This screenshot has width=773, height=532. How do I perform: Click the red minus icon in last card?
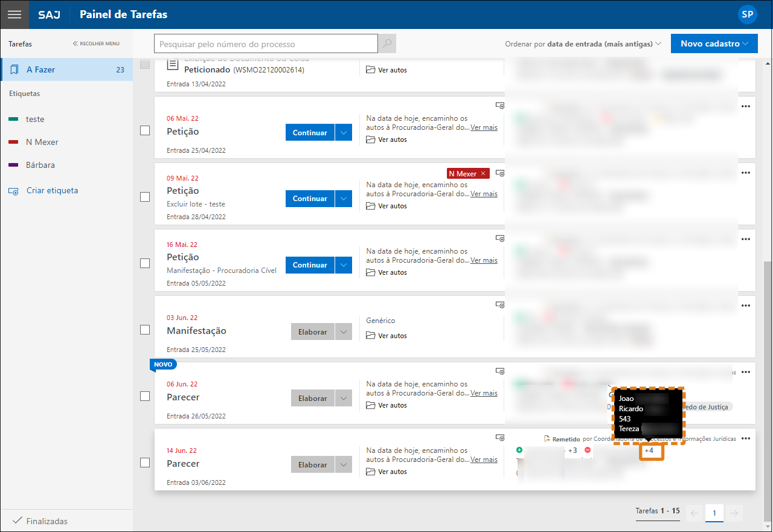point(588,450)
